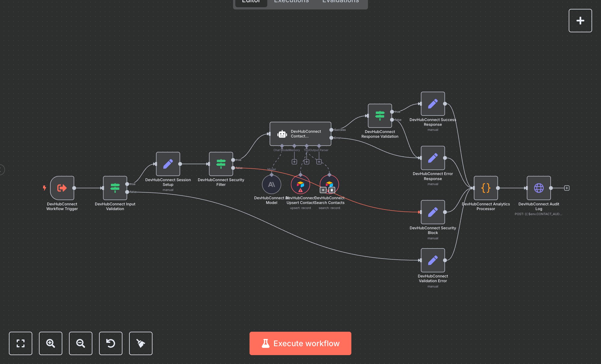Delete the Search Contacts node via trash icon

332,190
